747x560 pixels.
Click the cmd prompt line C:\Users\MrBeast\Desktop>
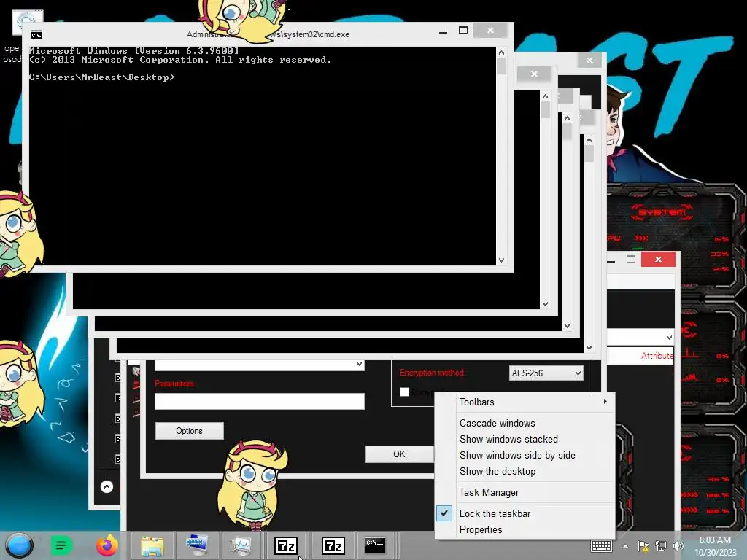(102, 77)
